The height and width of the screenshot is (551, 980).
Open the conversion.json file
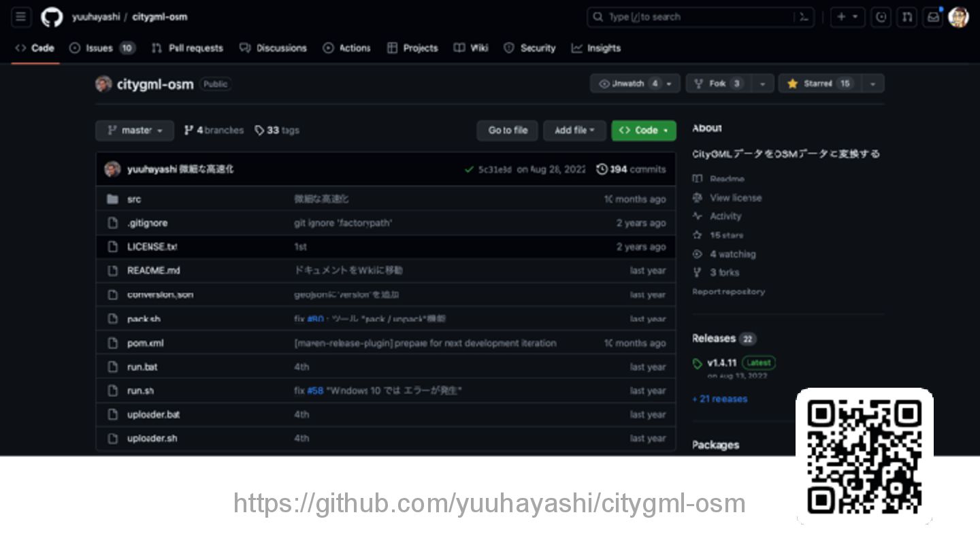coord(160,295)
